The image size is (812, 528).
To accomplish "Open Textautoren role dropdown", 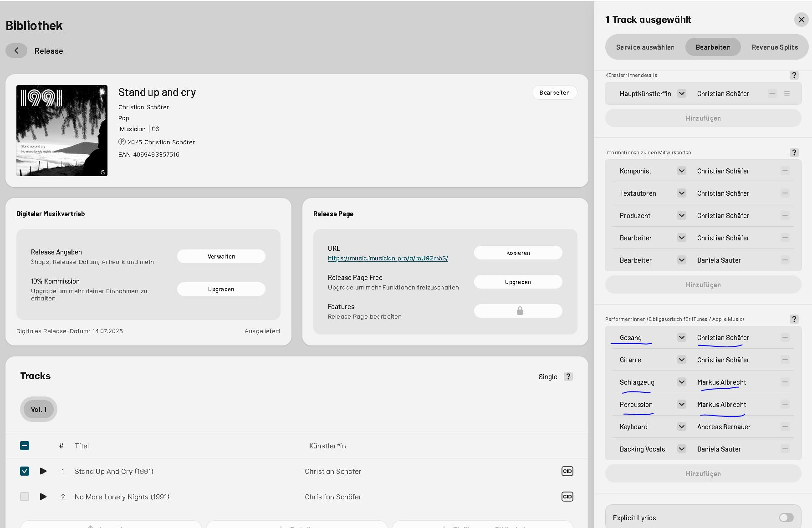I will [x=682, y=193].
